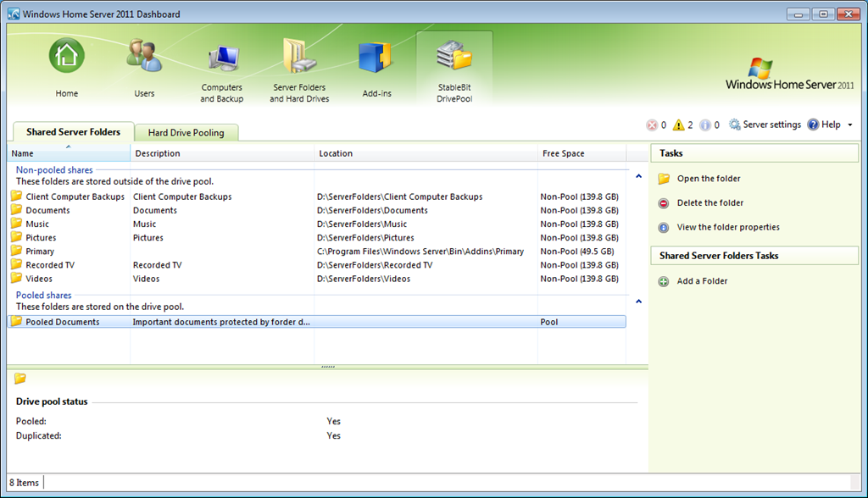868x498 pixels.
Task: Click folder icon beside Open the folder
Action: 664,179
